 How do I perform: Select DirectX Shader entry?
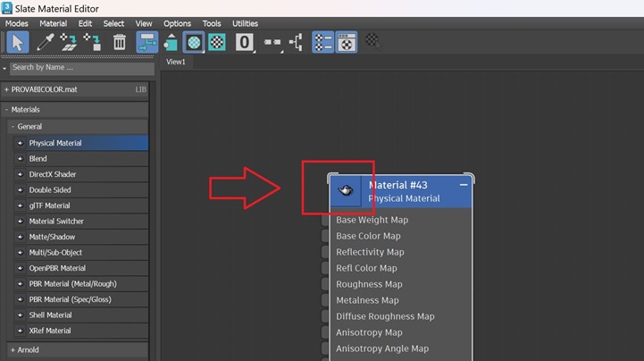(x=81, y=174)
